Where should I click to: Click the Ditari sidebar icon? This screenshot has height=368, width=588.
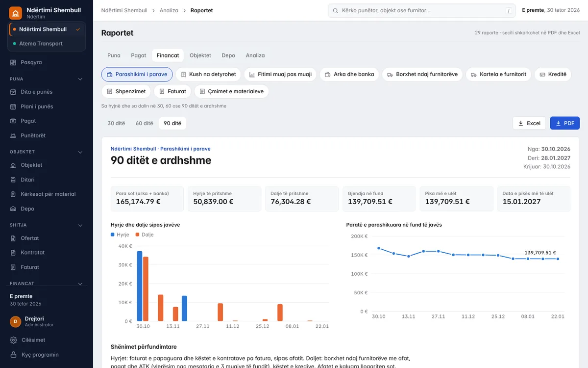tap(13, 180)
